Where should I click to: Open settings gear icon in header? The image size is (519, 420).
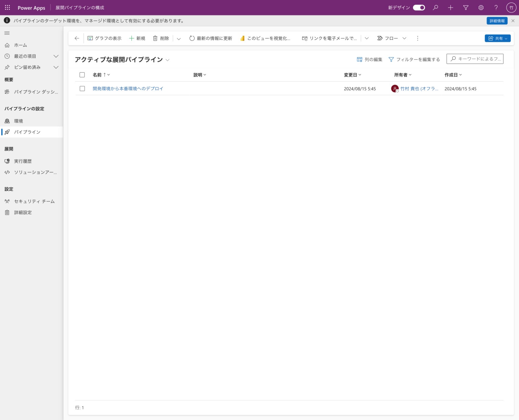pos(481,7)
